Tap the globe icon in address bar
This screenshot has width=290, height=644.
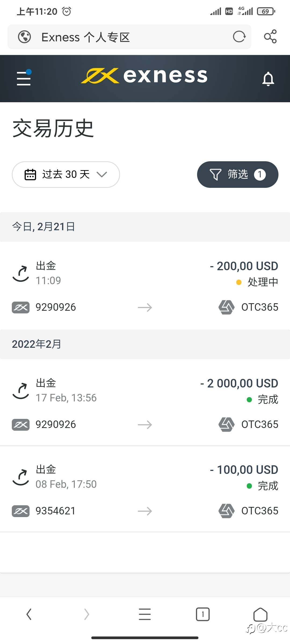tap(24, 37)
